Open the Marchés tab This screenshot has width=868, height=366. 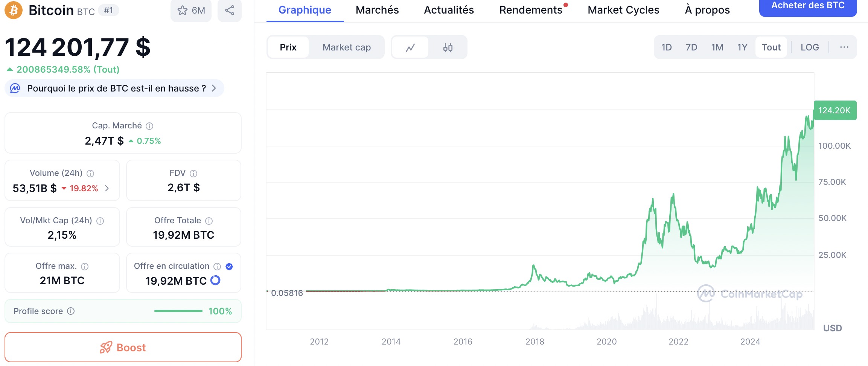pyautogui.click(x=377, y=10)
